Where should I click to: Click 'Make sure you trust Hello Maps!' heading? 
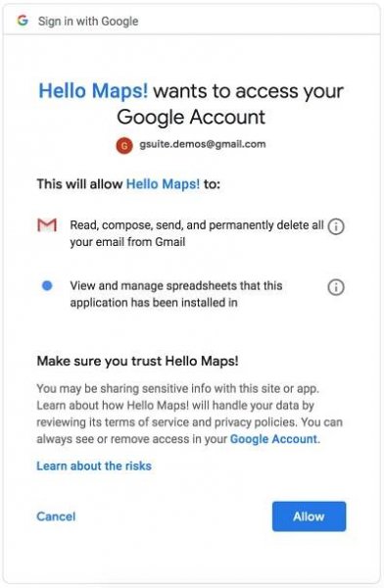point(137,361)
